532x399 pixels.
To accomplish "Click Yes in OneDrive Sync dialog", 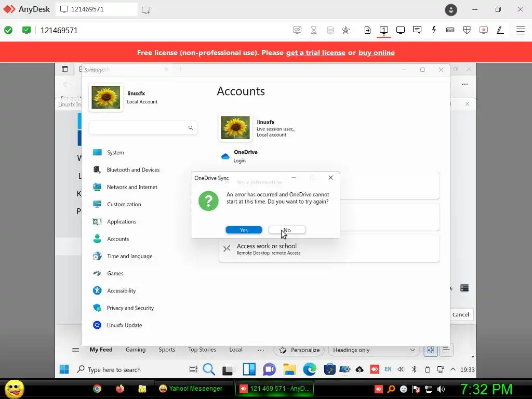I will 244,230.
